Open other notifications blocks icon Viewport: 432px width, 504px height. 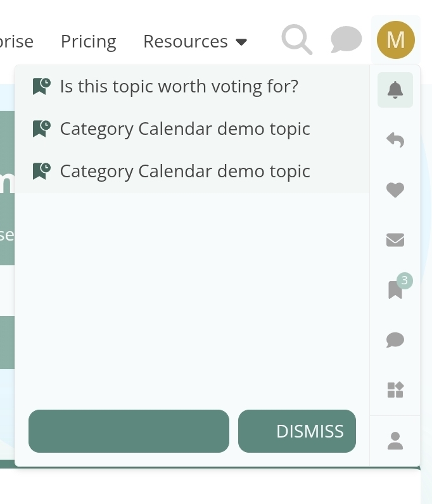395,390
